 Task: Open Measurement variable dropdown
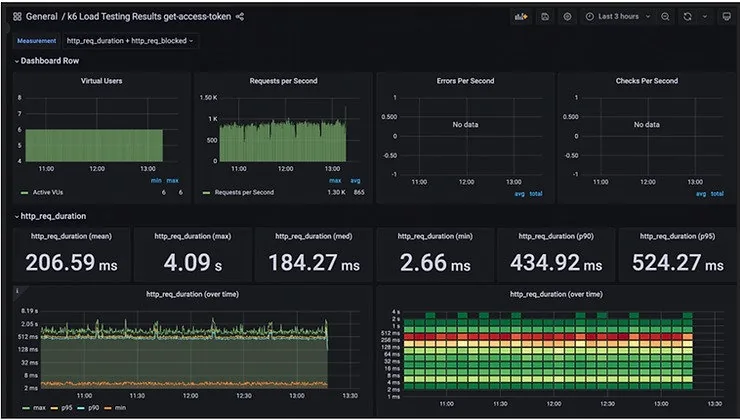click(130, 41)
